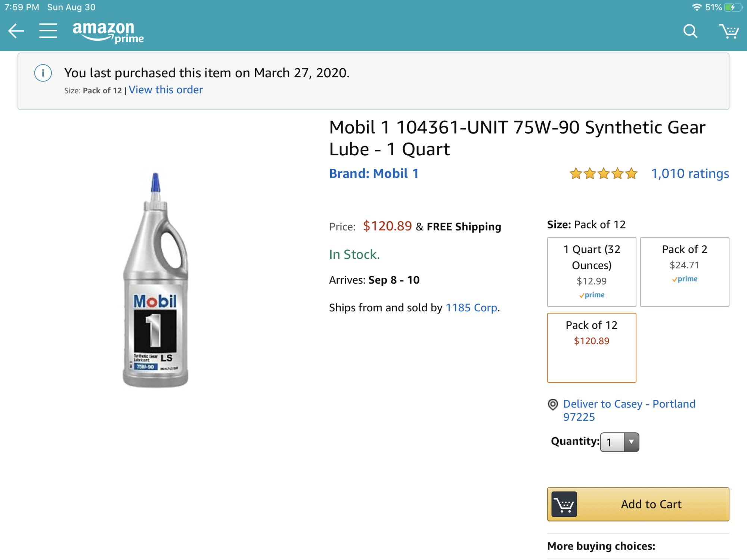Image resolution: width=747 pixels, height=560 pixels.
Task: Open Brand: Mobil 1 link
Action: point(374,174)
